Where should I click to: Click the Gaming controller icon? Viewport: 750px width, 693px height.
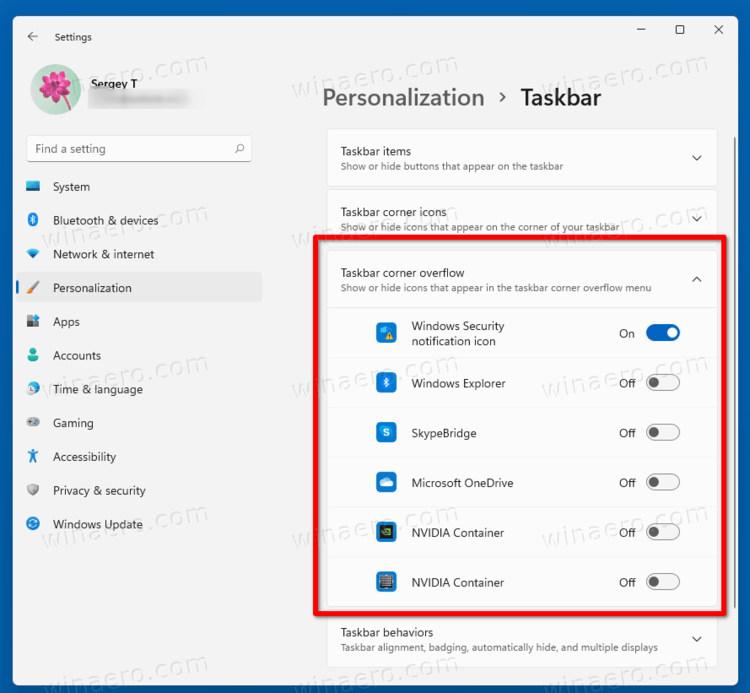(x=33, y=422)
